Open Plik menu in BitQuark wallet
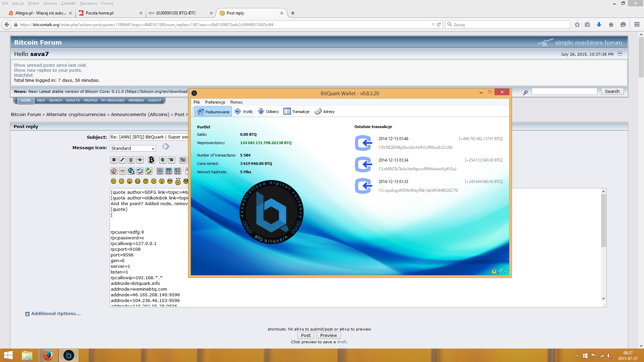 [197, 102]
